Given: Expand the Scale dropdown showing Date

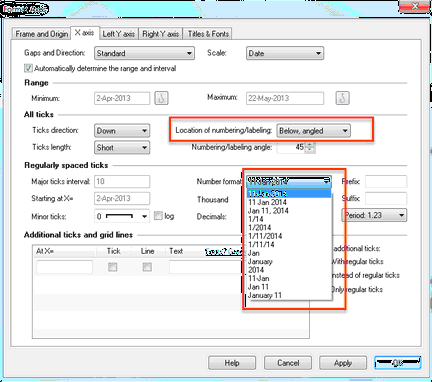Looking at the screenshot, I should coord(285,53).
